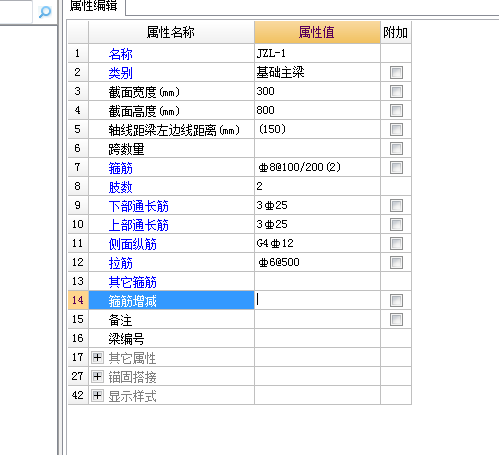Expand the 其它属性 group
This screenshot has width=499, height=455.
pos(97,358)
